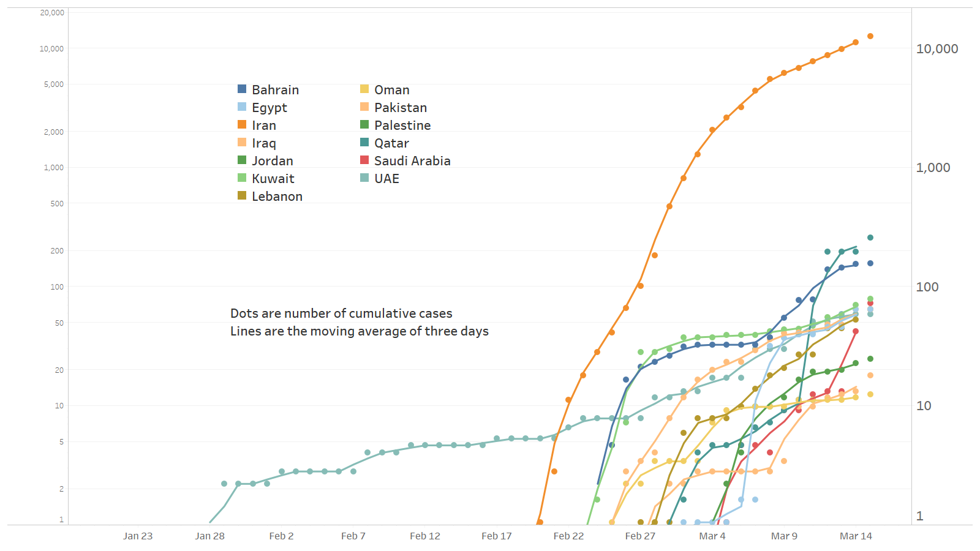Click the Lebanon legend color swatch
The height and width of the screenshot is (551, 980).
point(242,196)
